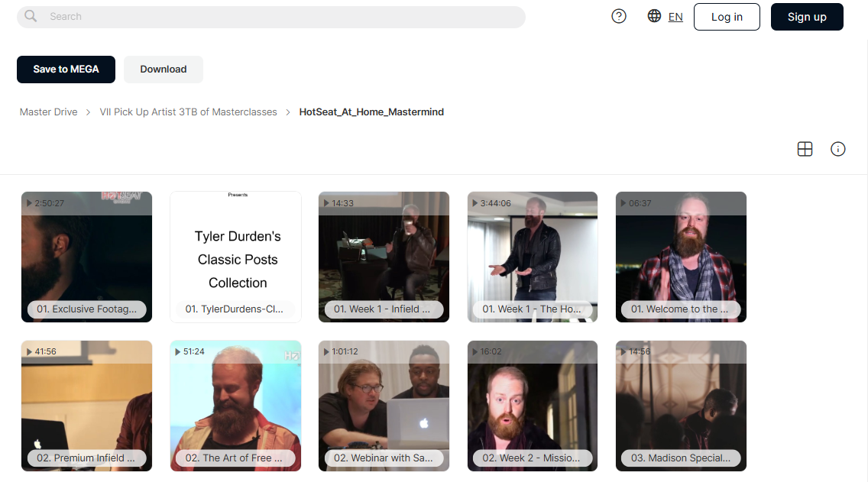The image size is (868, 482).
Task: Click Save to MEGA button
Action: (x=66, y=70)
